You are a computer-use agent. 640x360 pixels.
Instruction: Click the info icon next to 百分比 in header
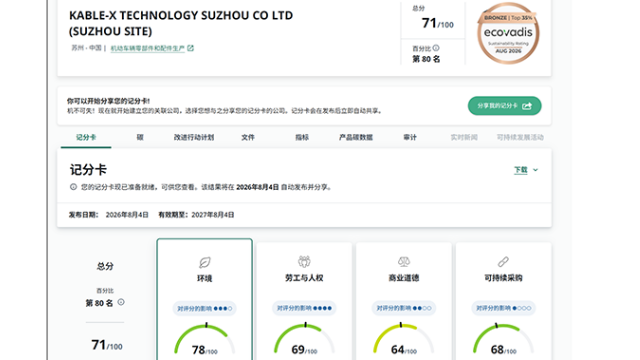pyautogui.click(x=436, y=48)
